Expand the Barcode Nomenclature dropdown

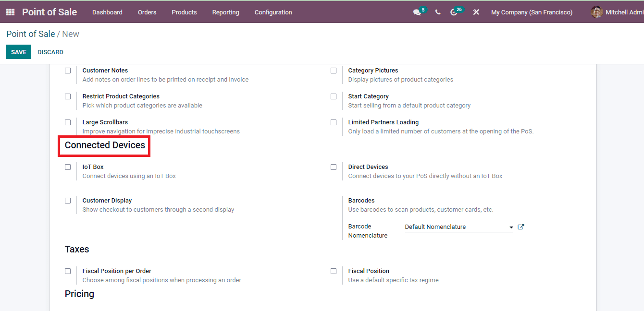click(x=511, y=227)
